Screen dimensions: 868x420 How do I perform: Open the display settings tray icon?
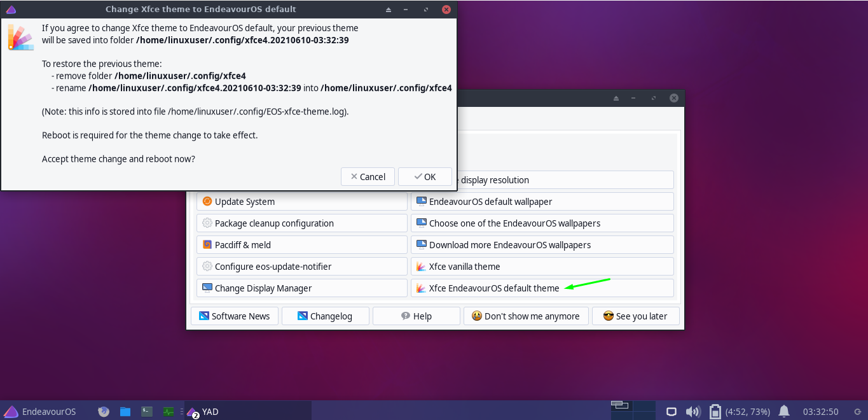coord(671,412)
